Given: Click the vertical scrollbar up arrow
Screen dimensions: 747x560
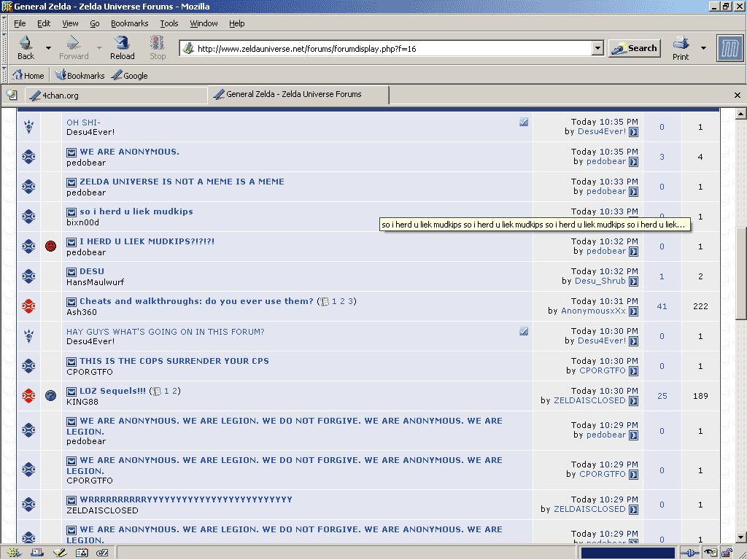Looking at the screenshot, I should [741, 114].
